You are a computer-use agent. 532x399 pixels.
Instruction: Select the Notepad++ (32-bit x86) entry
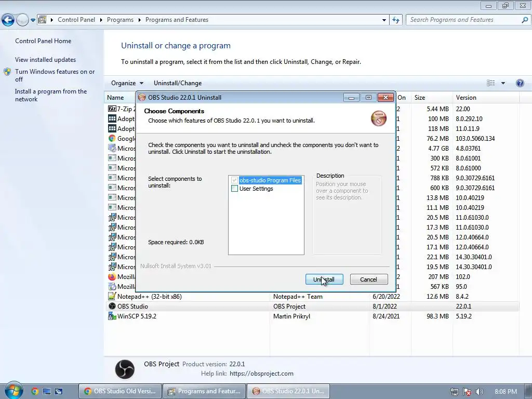tap(149, 296)
